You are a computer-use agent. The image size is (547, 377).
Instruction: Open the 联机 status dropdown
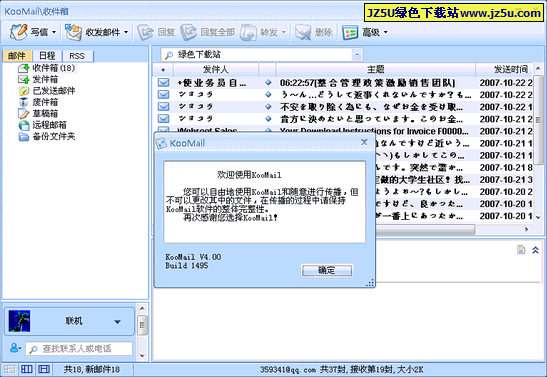(x=118, y=322)
